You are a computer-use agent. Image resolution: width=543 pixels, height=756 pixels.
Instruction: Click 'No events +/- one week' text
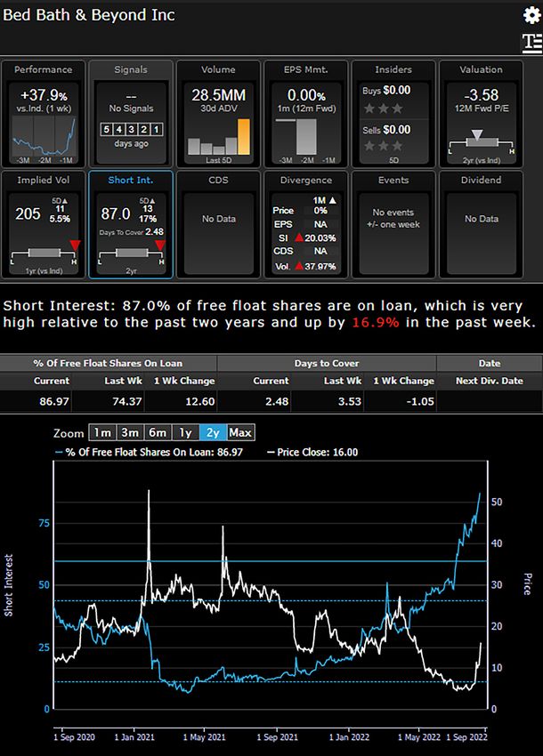click(393, 219)
